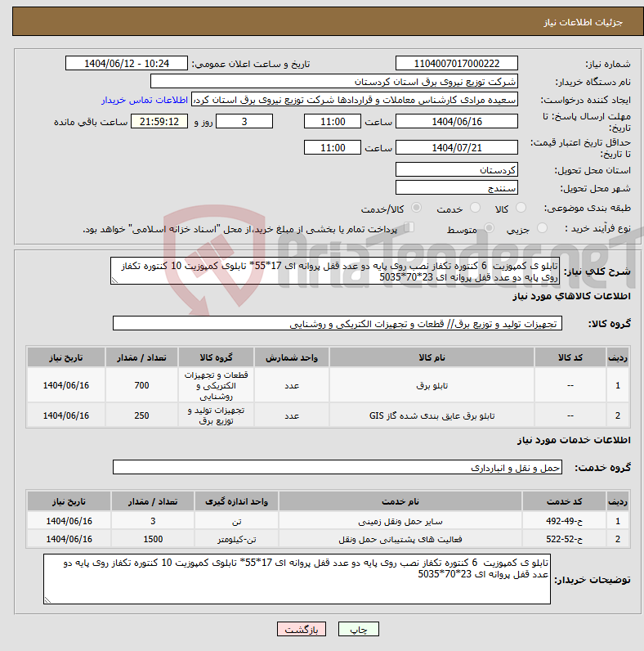Click the گروه خدمت field حمل و نقل و انبارداری

338,467
